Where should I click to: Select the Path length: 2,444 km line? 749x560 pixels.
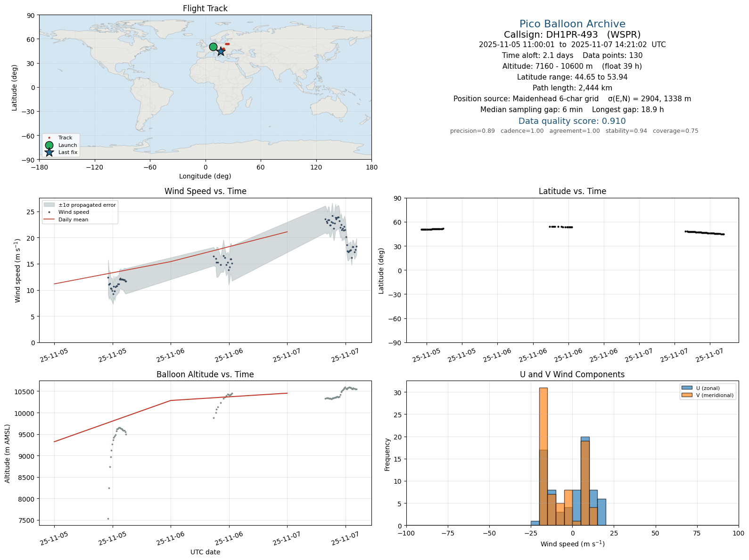pos(572,88)
